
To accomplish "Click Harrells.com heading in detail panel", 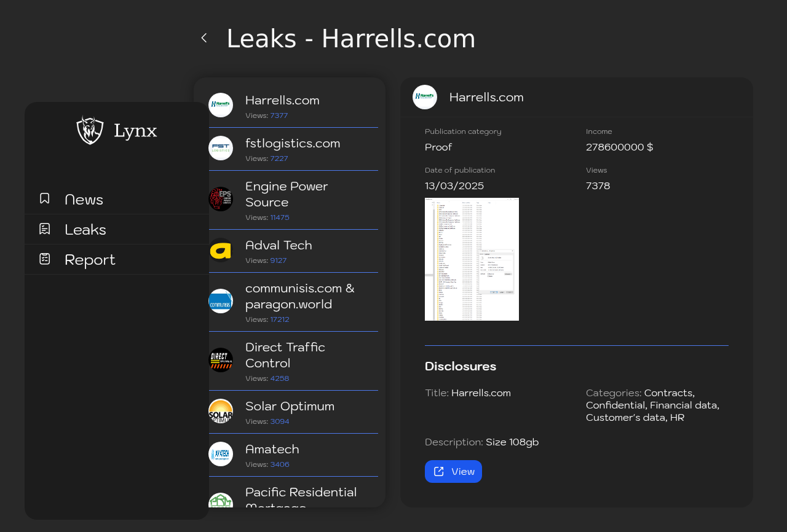I will click(x=486, y=97).
